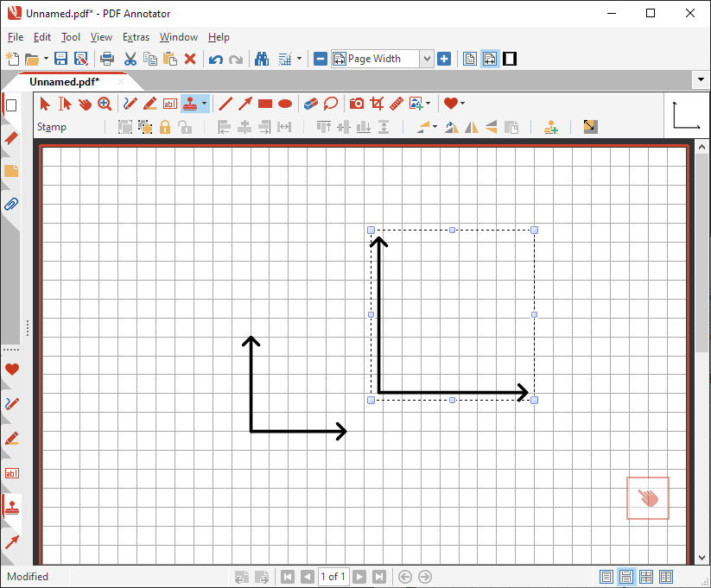The image size is (711, 588).
Task: Select the Ellipse shape tool
Action: tap(285, 104)
